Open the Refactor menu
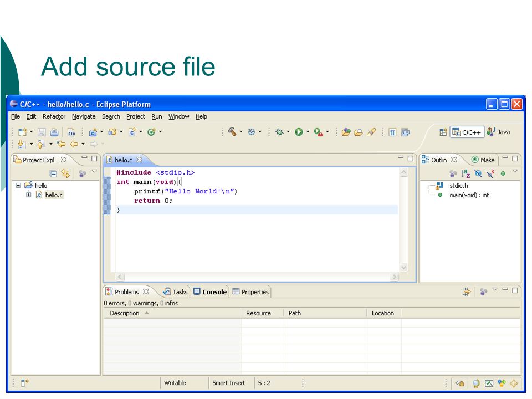 pos(54,116)
